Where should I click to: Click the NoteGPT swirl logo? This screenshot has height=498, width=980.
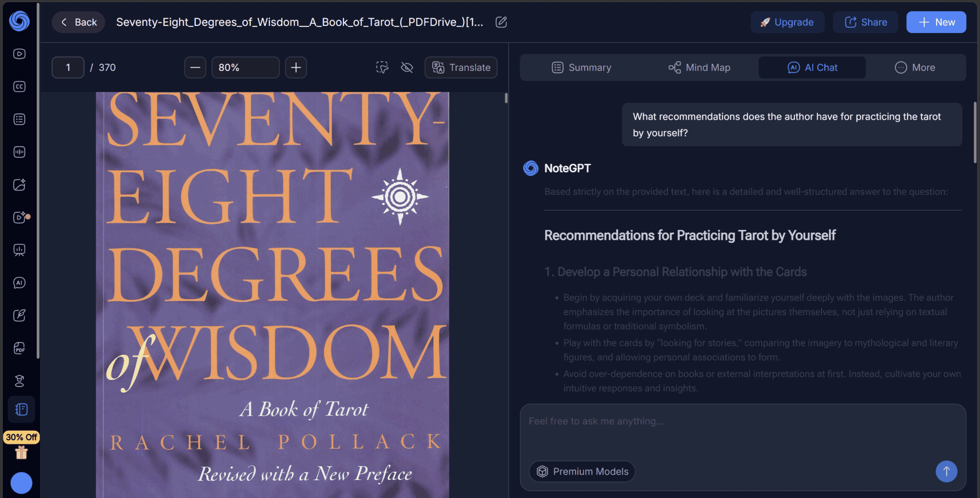pos(19,22)
